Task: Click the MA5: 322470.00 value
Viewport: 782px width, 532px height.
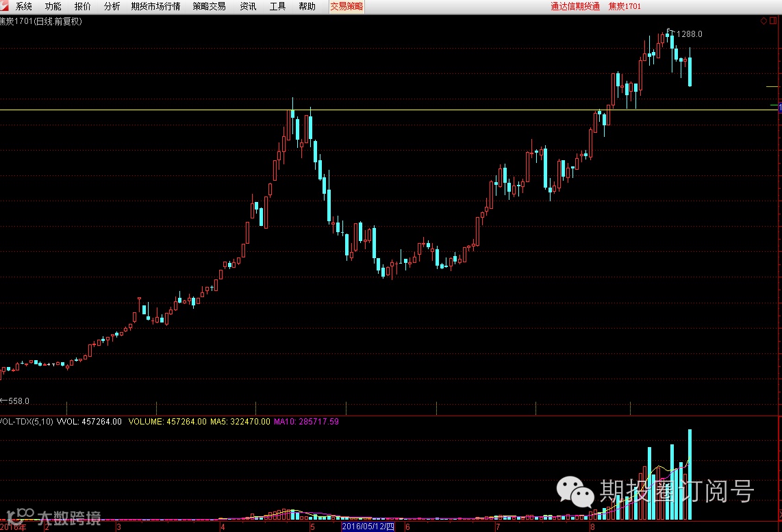Action: pyautogui.click(x=240, y=422)
